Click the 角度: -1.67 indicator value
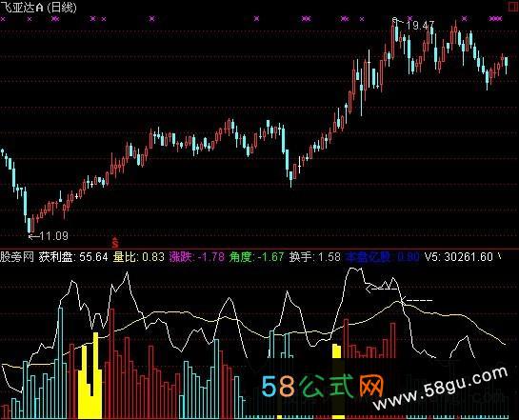 pos(256,257)
